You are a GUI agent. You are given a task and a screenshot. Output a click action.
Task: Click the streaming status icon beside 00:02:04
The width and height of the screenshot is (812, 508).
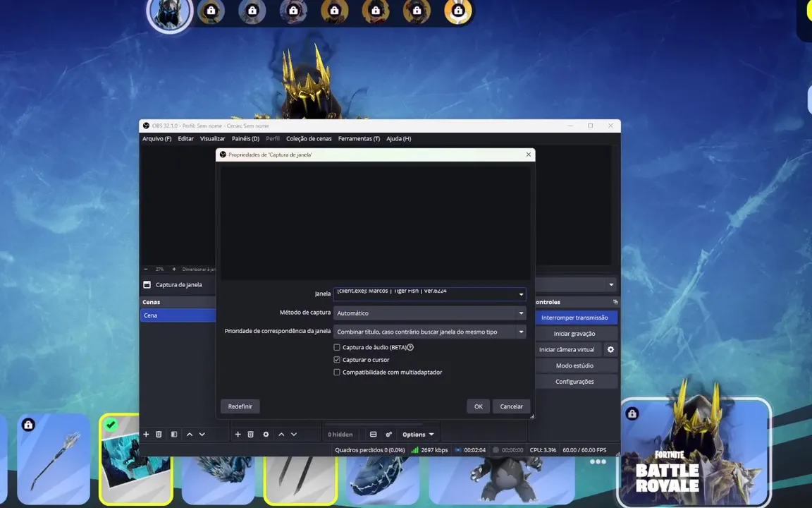point(457,450)
